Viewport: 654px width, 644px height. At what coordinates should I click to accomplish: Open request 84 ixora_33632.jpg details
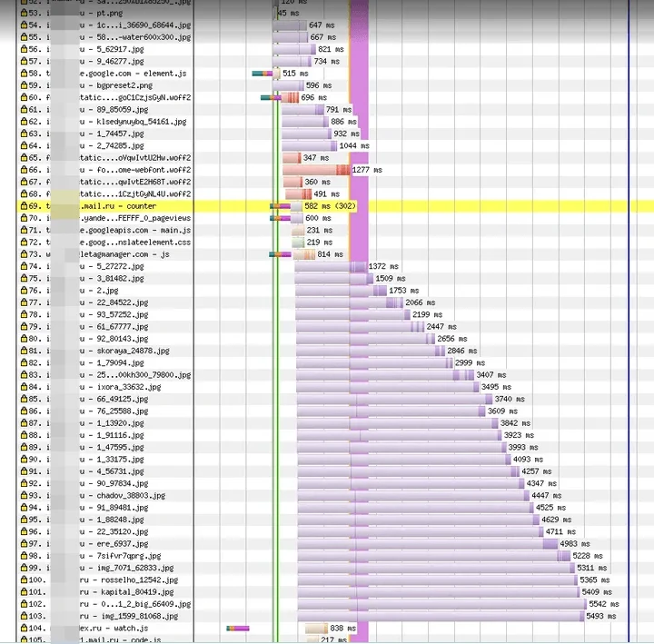point(127,387)
